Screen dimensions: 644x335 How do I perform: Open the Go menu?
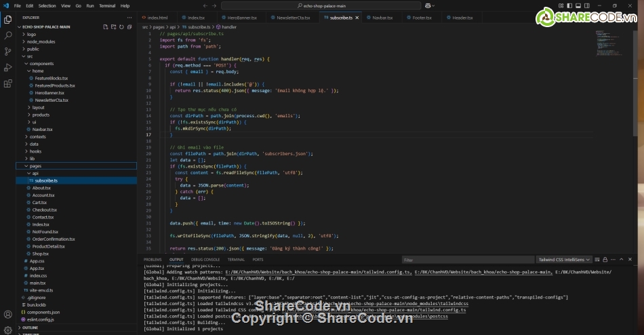[79, 5]
